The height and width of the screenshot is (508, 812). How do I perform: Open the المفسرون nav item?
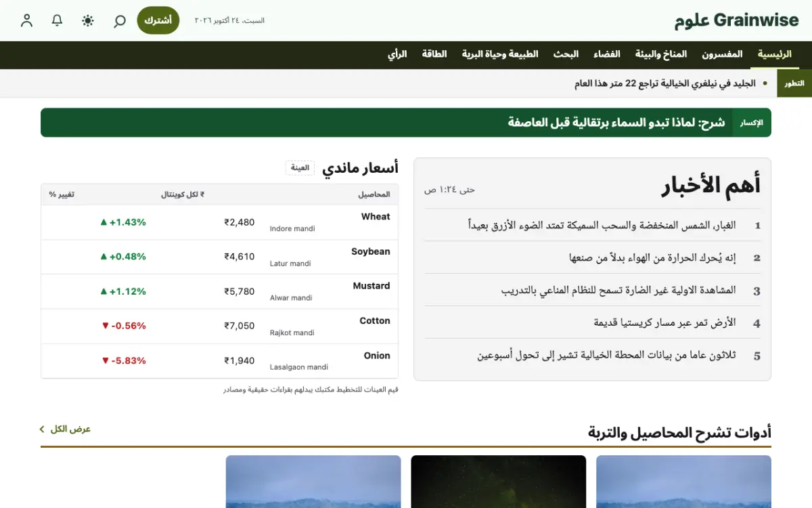click(x=722, y=54)
